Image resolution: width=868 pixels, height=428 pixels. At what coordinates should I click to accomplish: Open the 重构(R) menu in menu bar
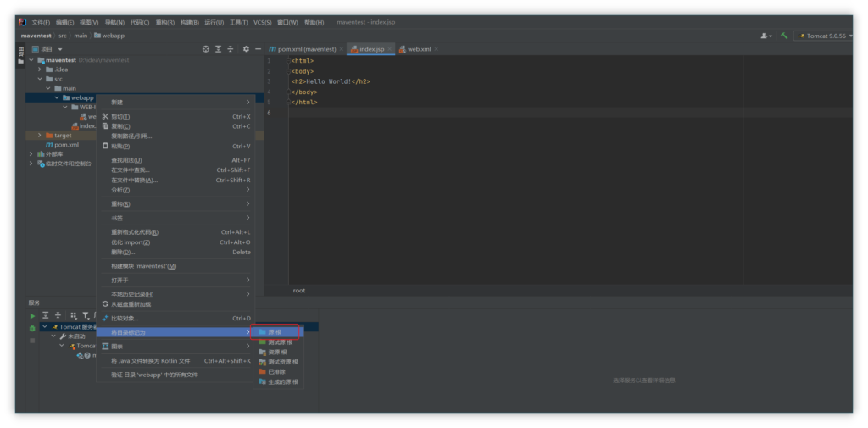(x=165, y=23)
